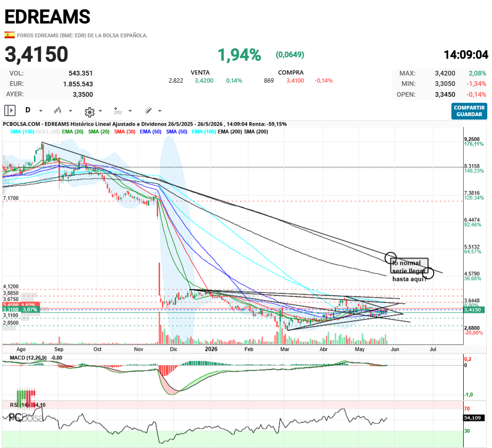Toggle the SMA (30) indicator

coord(125,132)
